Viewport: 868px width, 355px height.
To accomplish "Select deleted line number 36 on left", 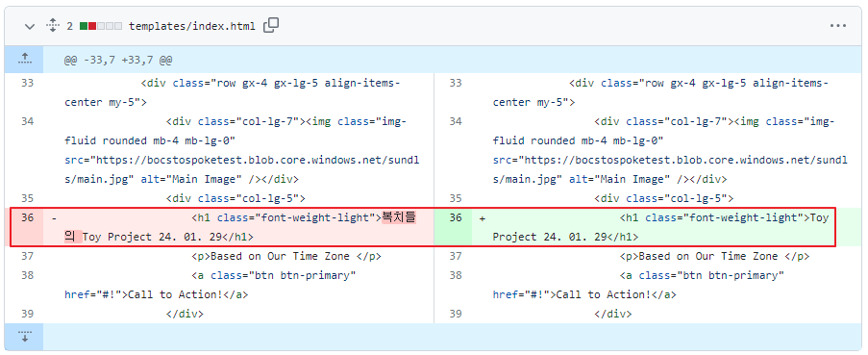I will pyautogui.click(x=28, y=217).
